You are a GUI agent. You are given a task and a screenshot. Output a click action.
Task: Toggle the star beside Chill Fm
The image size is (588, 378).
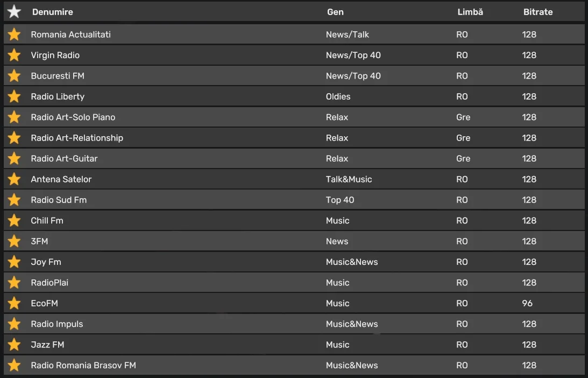[x=14, y=221]
